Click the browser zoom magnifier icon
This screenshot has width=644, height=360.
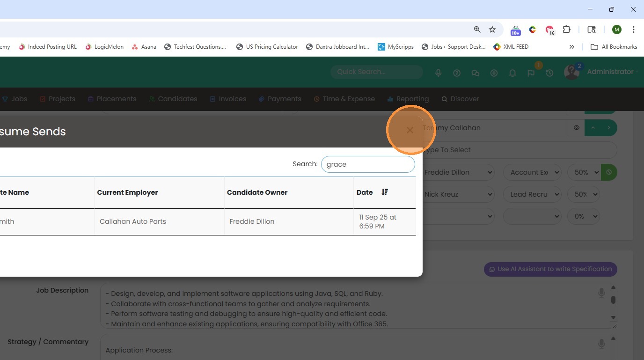click(x=477, y=29)
